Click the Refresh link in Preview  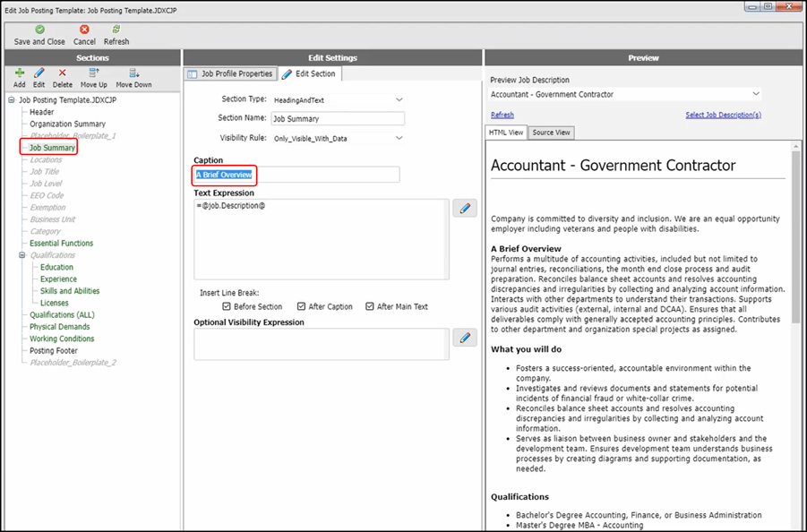coord(502,115)
